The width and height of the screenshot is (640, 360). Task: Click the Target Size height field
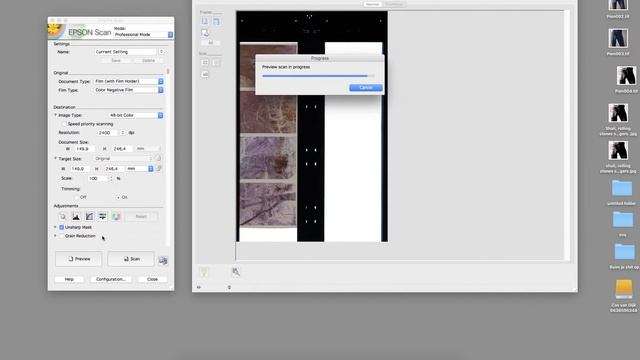coord(114,168)
